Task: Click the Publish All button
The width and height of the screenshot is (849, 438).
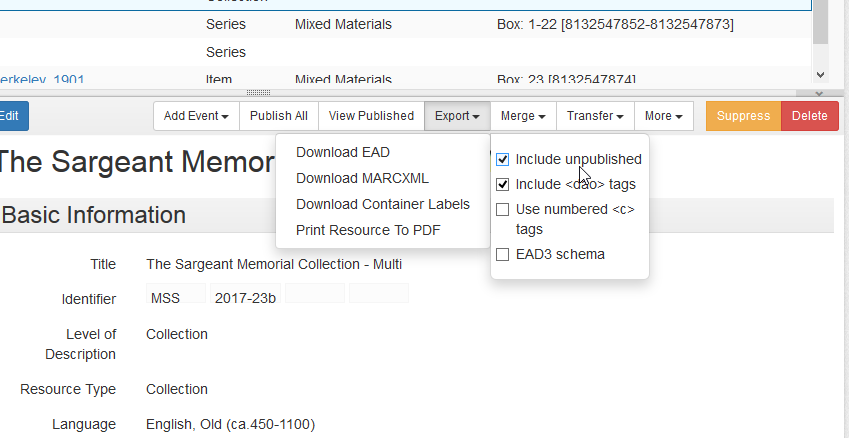Action: click(279, 116)
